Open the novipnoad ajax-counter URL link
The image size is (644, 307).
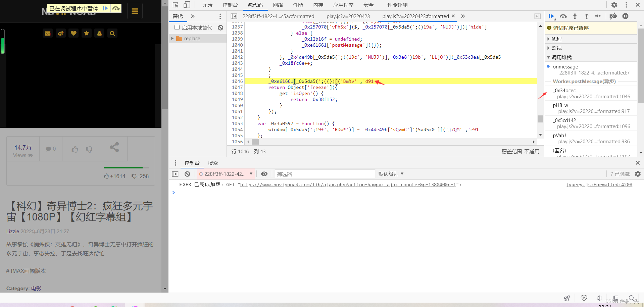(348, 185)
